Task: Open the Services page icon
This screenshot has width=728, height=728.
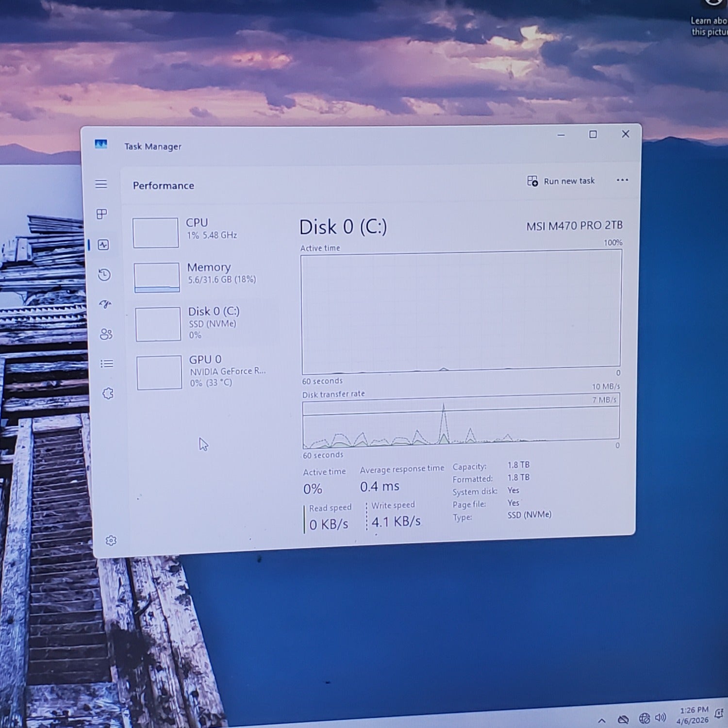Action: click(x=108, y=393)
